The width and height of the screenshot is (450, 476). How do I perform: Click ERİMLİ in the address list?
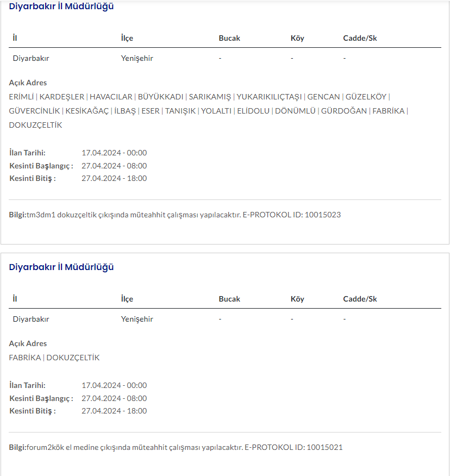(x=22, y=97)
